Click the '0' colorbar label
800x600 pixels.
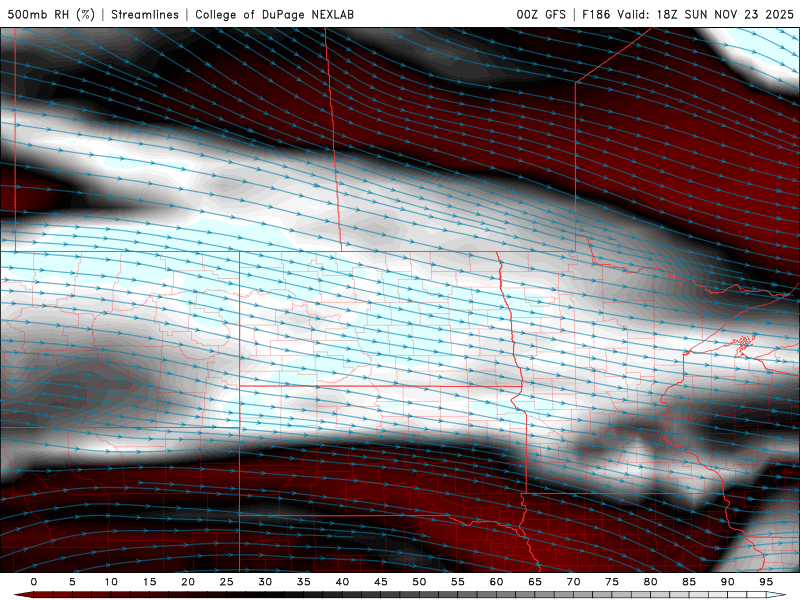(x=34, y=582)
